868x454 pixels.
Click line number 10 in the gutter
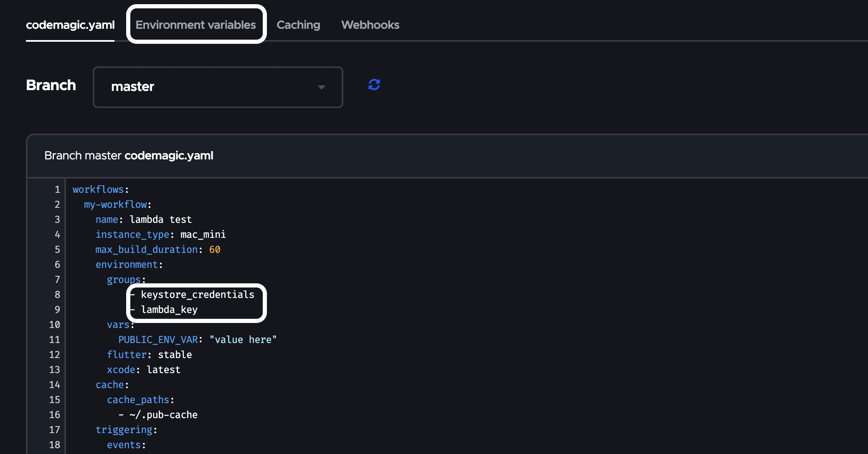point(55,325)
